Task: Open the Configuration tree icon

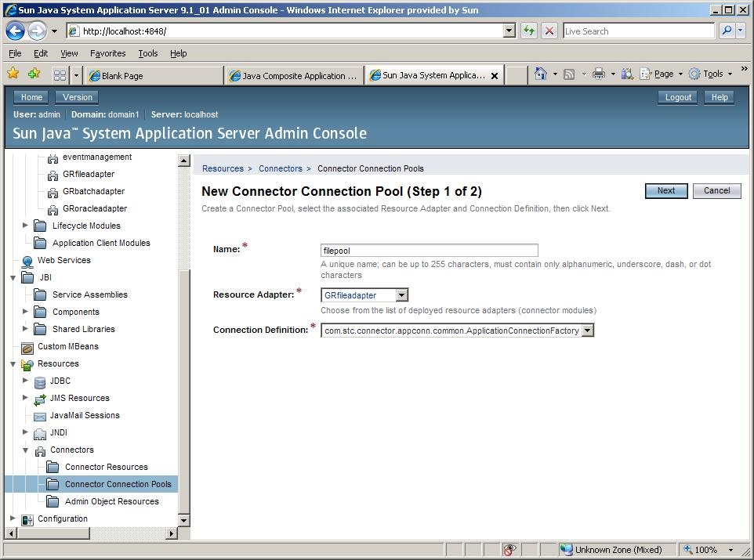Action: point(27,519)
